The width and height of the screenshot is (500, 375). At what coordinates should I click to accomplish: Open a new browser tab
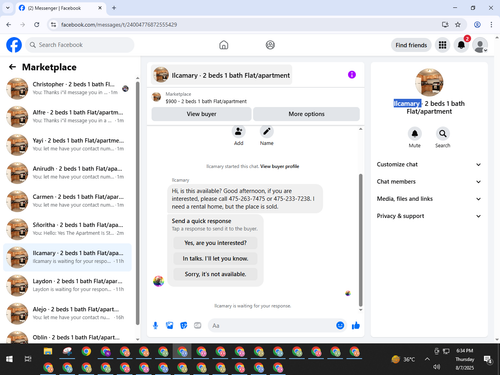(x=114, y=8)
